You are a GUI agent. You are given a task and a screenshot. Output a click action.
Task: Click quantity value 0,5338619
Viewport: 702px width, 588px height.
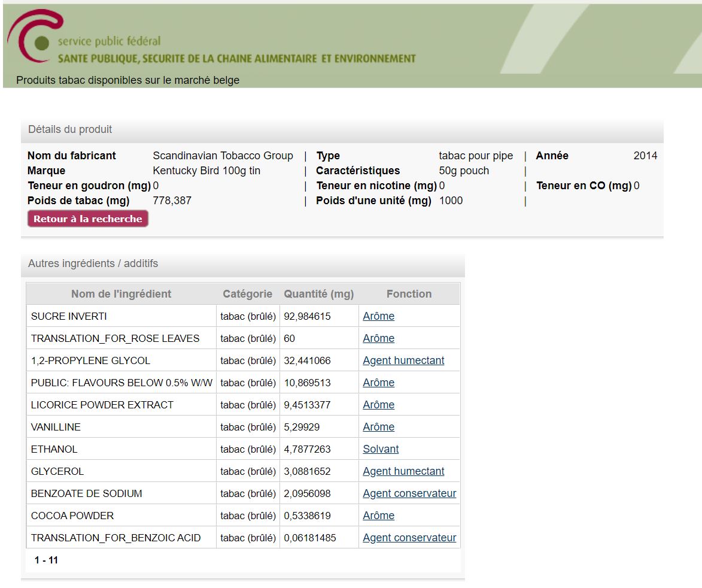pyautogui.click(x=307, y=516)
